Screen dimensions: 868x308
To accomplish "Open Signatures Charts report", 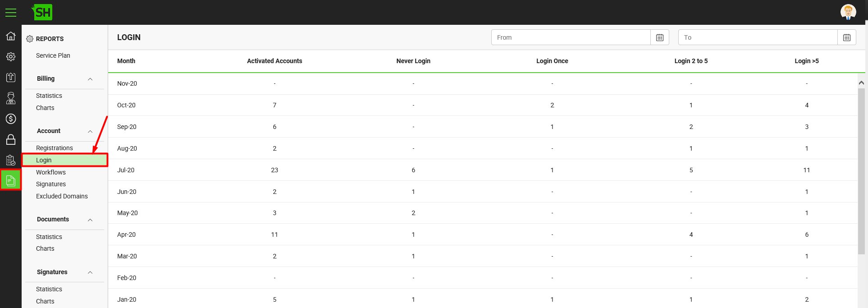I will point(45,301).
